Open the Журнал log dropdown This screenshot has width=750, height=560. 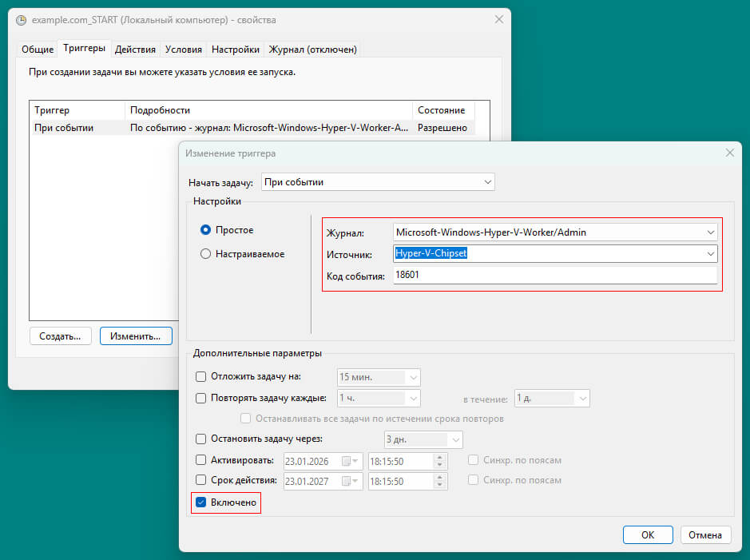(711, 232)
